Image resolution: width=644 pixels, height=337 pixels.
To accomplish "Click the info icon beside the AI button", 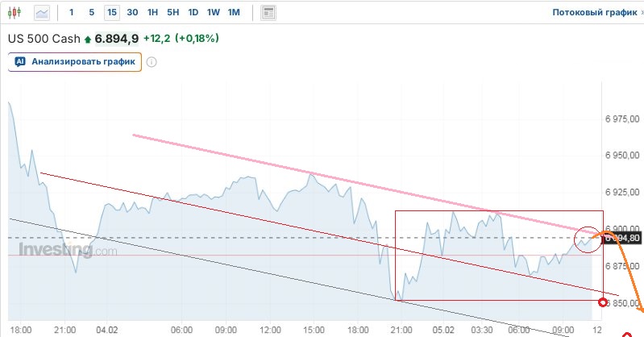I will click(x=152, y=62).
